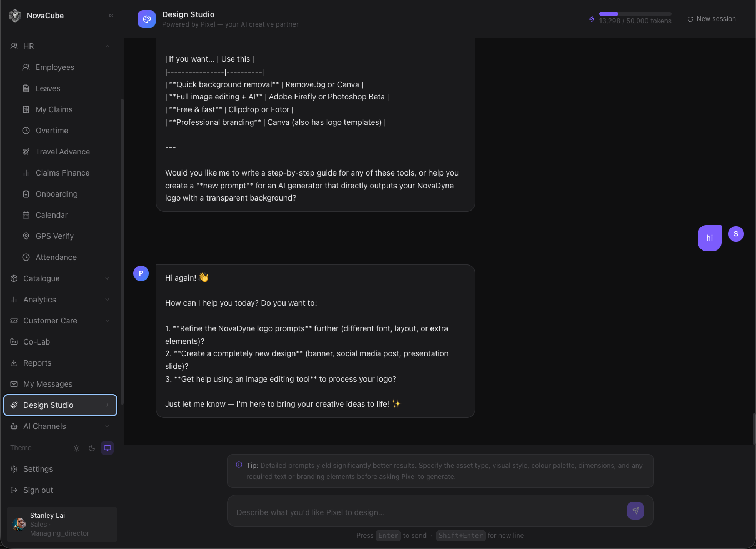Screen dimensions: 756x549
Task: Switch to dark theme with the moon icon
Action: coord(92,448)
